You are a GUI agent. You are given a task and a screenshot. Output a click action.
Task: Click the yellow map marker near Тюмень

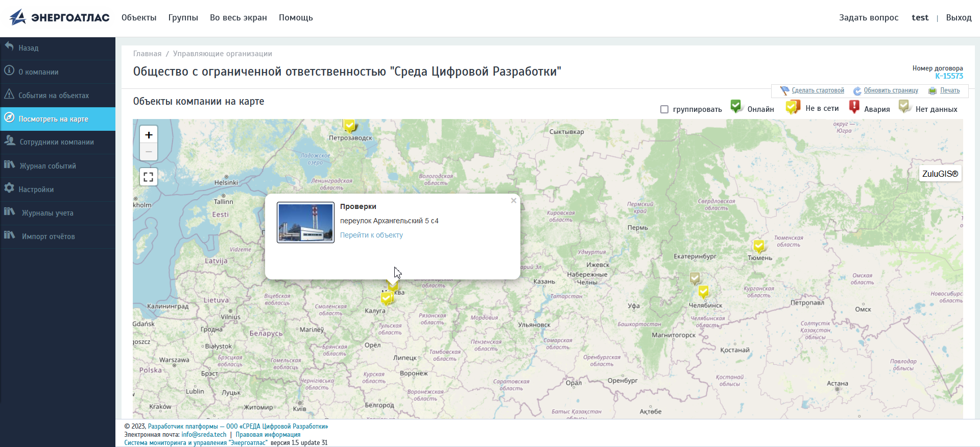[759, 246]
